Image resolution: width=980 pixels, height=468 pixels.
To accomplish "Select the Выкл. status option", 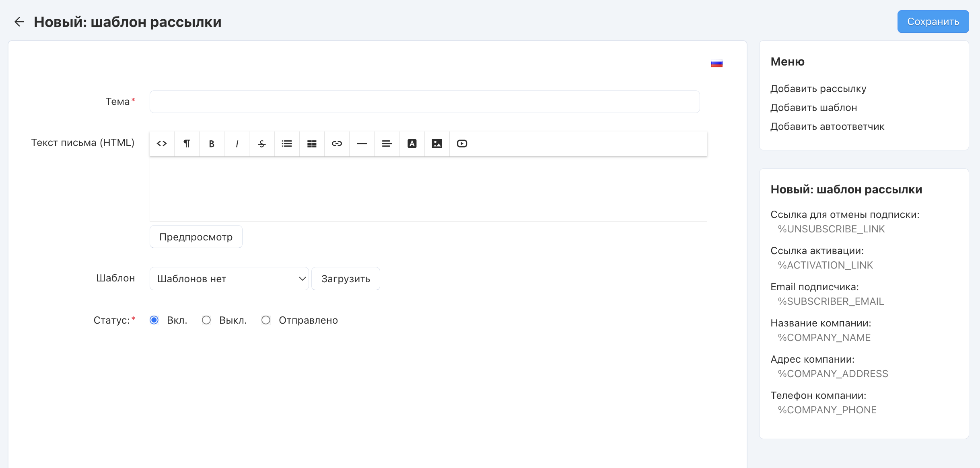I will (206, 320).
